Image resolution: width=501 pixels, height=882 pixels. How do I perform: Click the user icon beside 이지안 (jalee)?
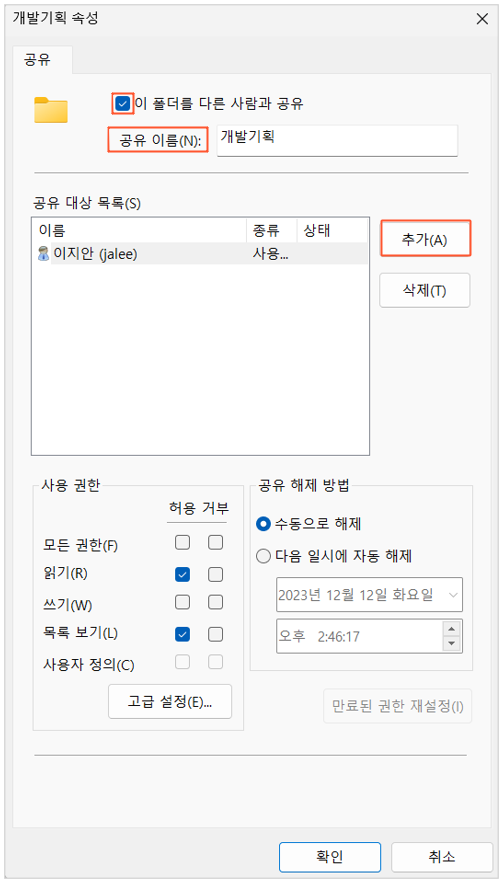tap(43, 254)
